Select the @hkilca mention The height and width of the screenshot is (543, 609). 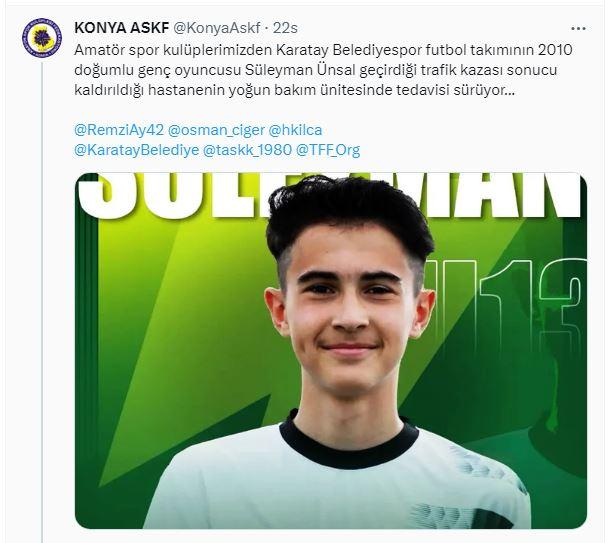pos(295,130)
